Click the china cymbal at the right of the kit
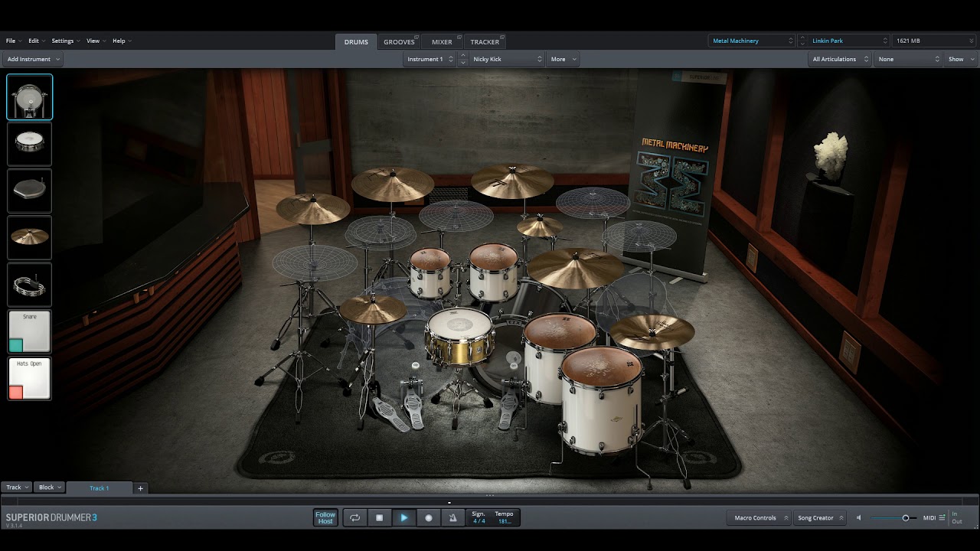980x551 pixels. tap(652, 331)
